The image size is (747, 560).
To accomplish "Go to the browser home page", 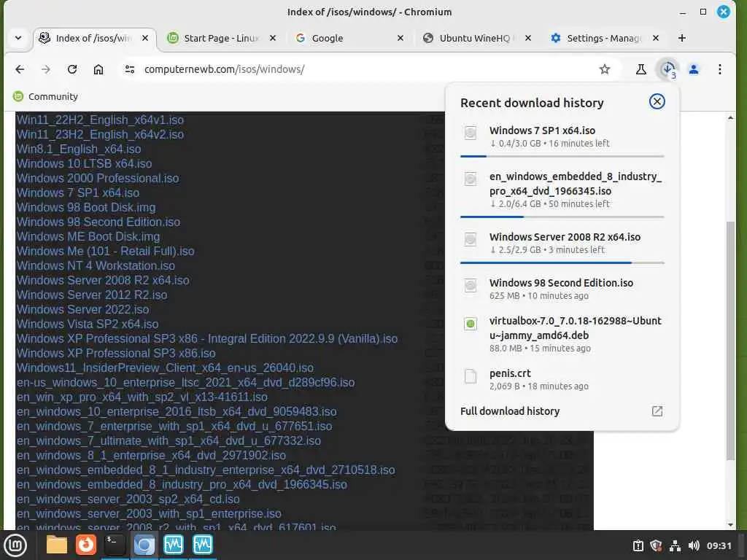I will [98, 69].
